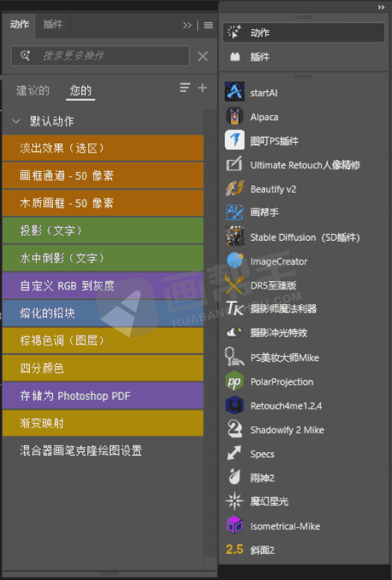Run the 自定义 RGB 到灰度 action
This screenshot has width=392, height=580.
103,286
